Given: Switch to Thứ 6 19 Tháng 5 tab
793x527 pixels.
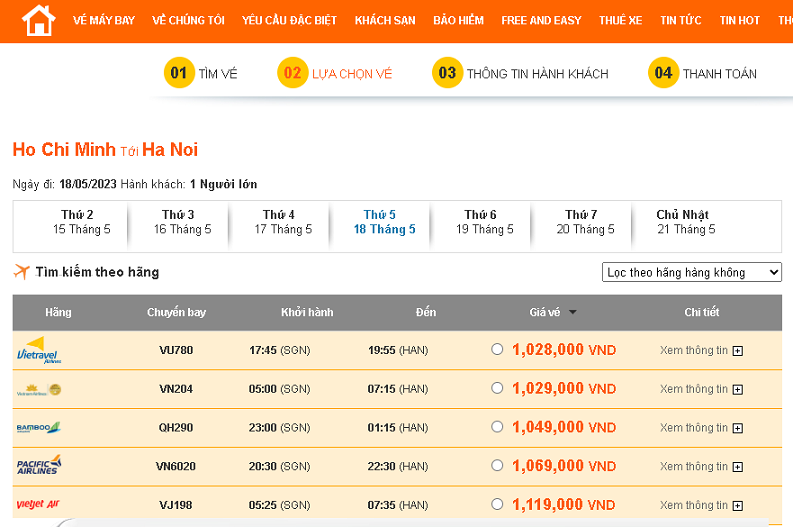Looking at the screenshot, I should click(484, 222).
